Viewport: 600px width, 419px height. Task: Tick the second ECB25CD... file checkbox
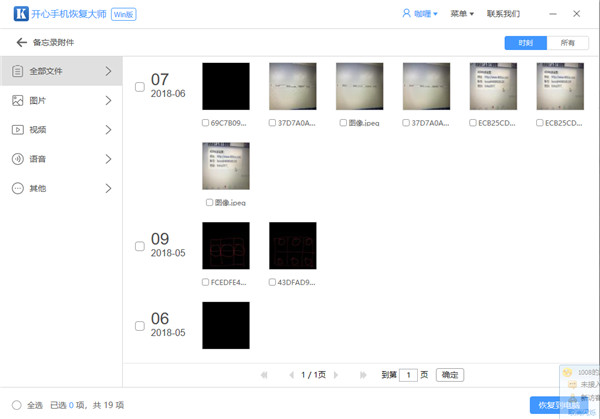[x=540, y=123]
